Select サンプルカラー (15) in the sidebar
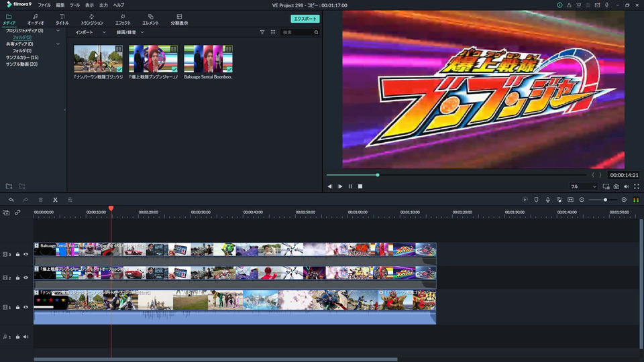644x362 pixels. point(22,58)
